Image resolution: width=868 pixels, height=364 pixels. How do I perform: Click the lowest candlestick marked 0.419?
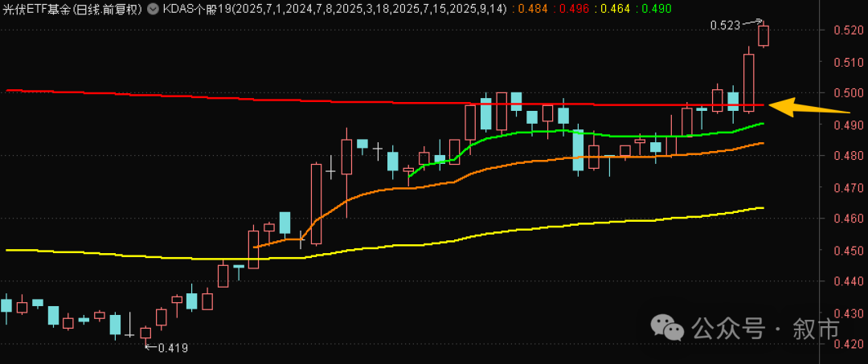145,333
